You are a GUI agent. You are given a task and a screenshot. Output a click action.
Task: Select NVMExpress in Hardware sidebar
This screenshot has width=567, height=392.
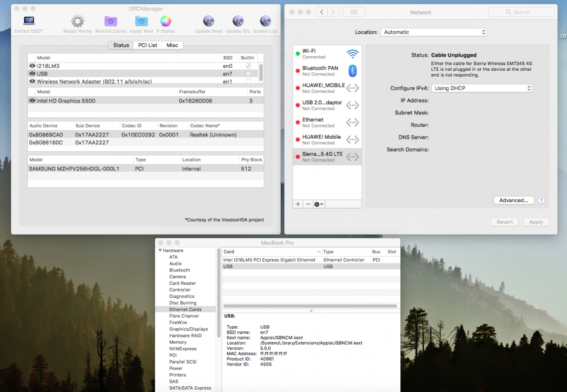(183, 348)
